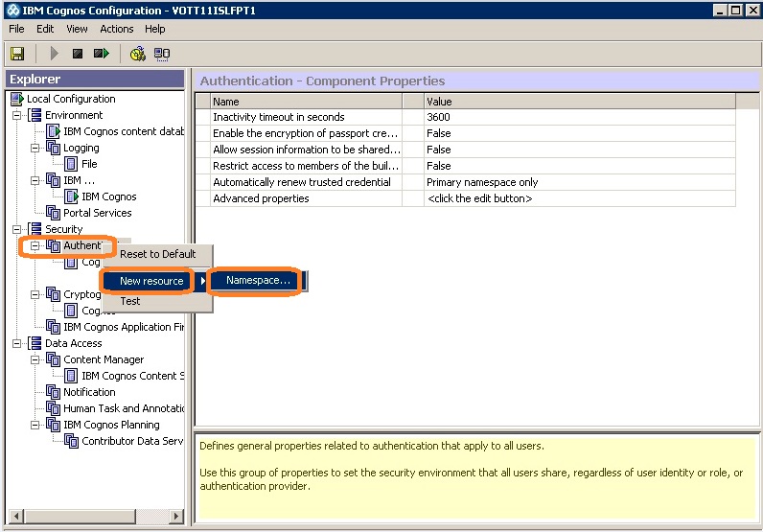Screen dimensions: 763x532
Task: Click the Data Access node icon
Action: 35,343
